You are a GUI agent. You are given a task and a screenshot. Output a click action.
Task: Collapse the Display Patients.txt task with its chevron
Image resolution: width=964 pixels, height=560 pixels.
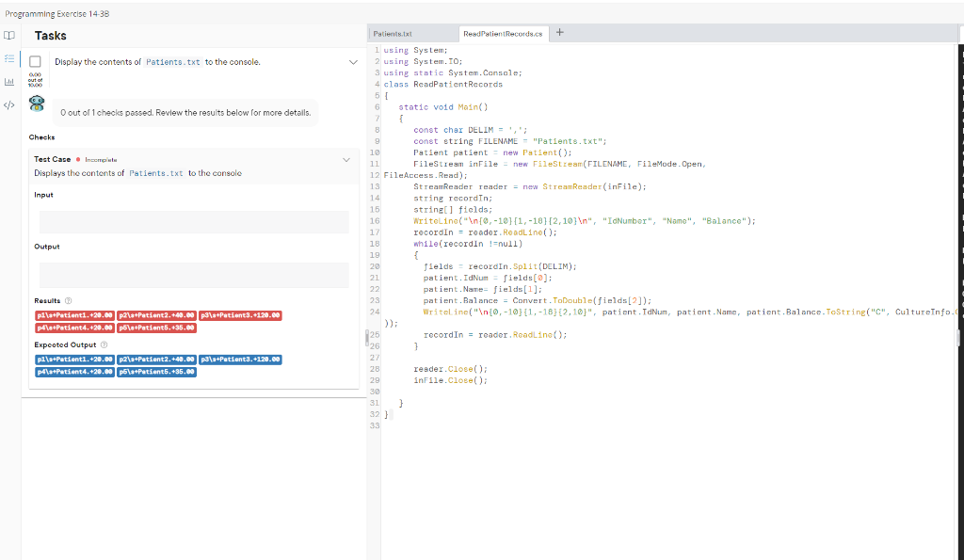(354, 60)
